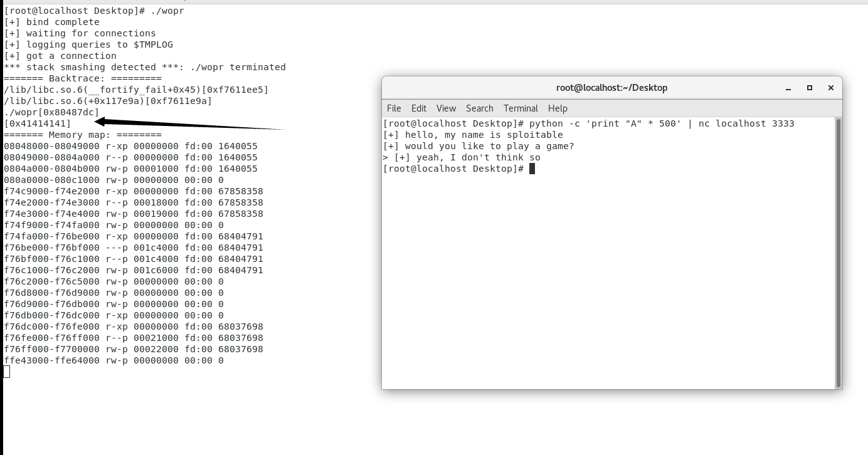Click memory map row 'f76c2000-f76c5000'
The height and width of the screenshot is (455, 868).
click(x=114, y=281)
